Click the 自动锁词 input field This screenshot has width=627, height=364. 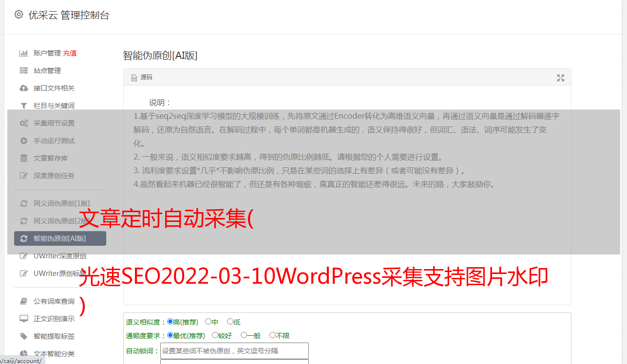tap(234, 351)
